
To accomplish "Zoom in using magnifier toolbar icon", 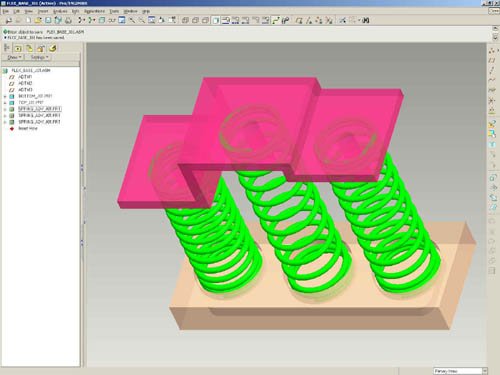I will click(132, 20).
